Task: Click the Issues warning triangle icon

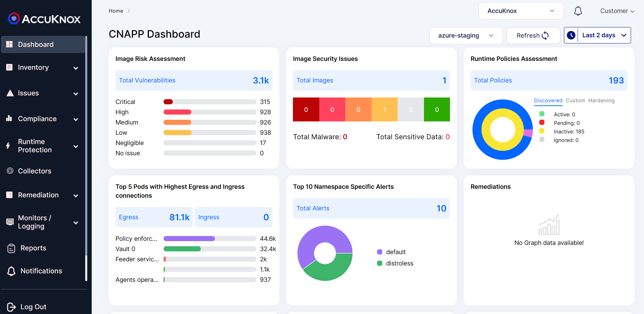Action: point(10,93)
